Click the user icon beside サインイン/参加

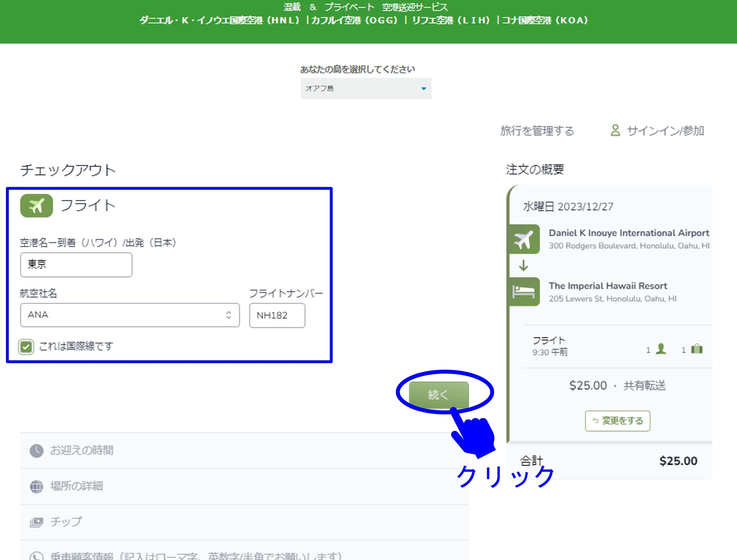pos(615,130)
